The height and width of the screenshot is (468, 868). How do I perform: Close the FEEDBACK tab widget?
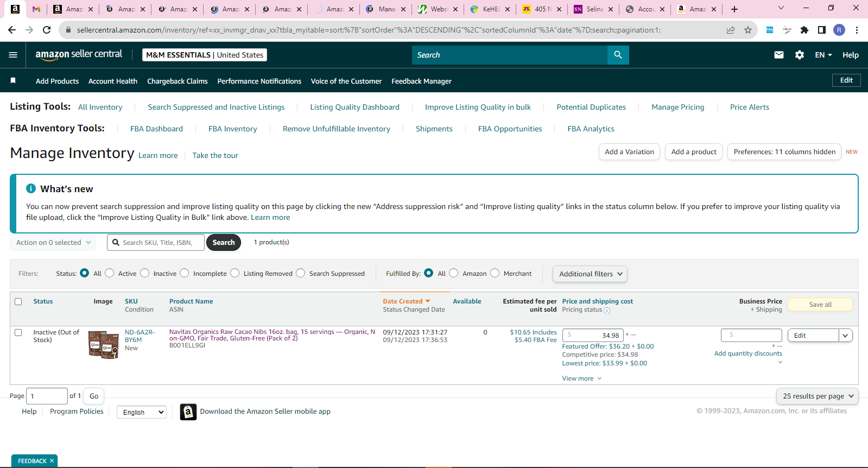[x=52, y=461]
